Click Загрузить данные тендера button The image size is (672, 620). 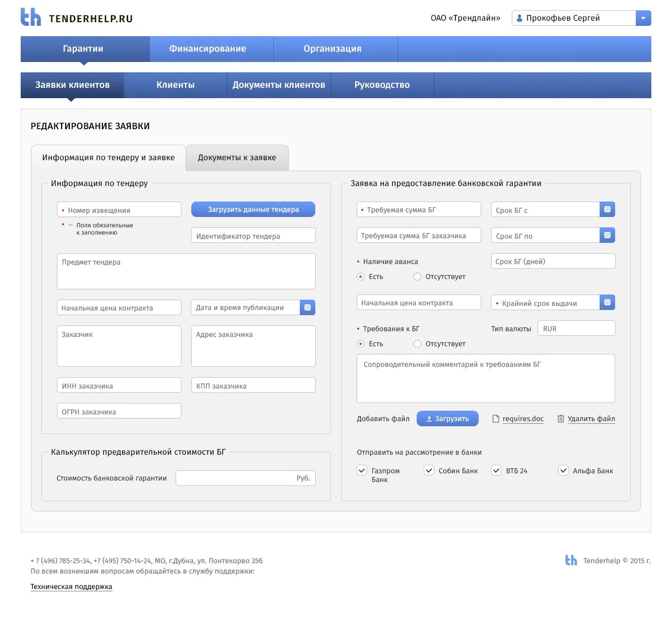tap(253, 209)
